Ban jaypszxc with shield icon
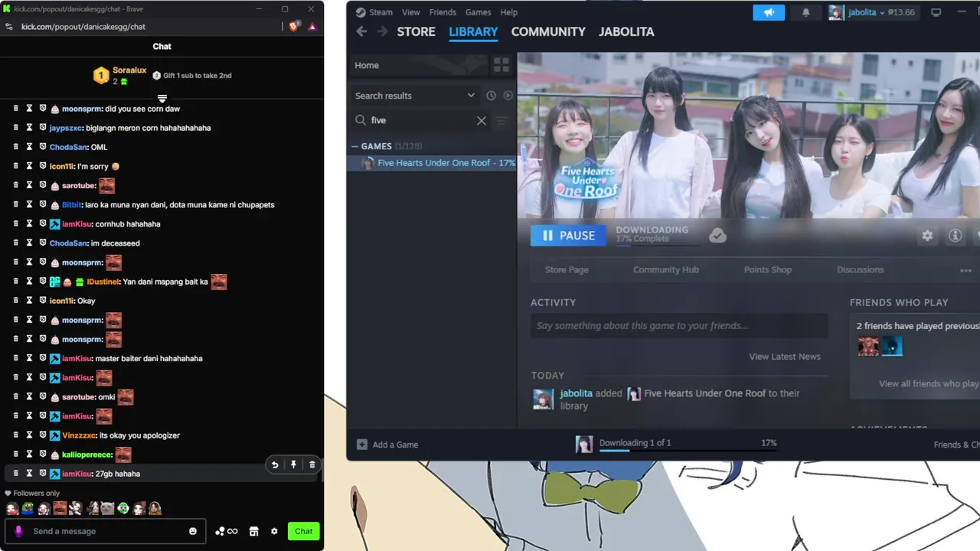980x551 pixels. point(43,128)
